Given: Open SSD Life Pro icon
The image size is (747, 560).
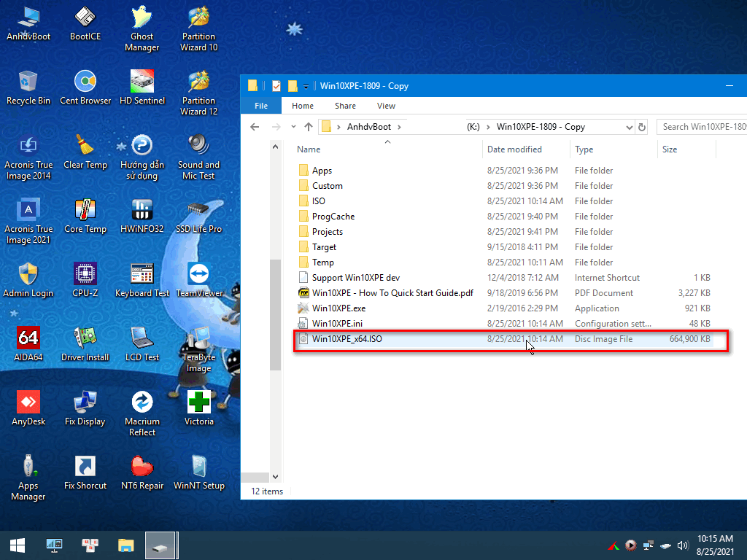Looking at the screenshot, I should coord(198,217).
